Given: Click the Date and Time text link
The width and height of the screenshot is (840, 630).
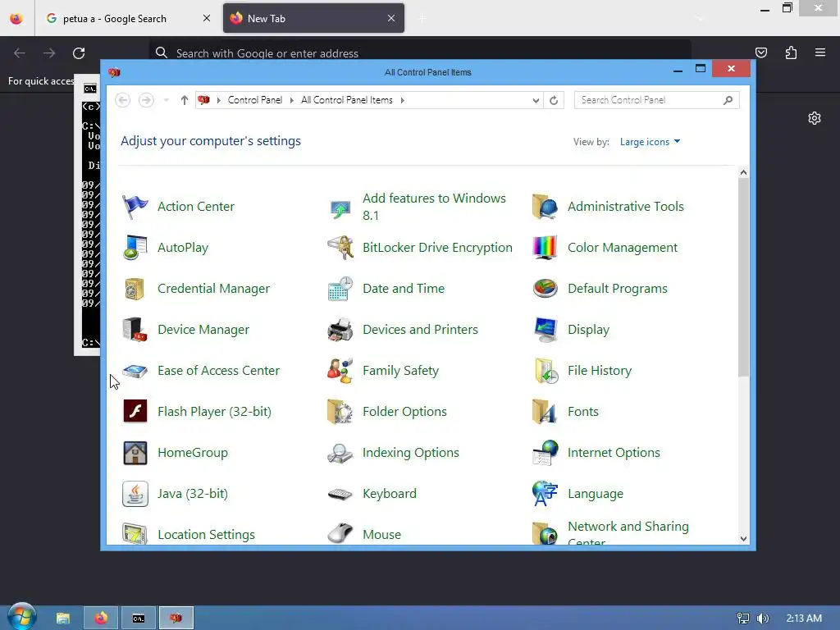Looking at the screenshot, I should 404,289.
